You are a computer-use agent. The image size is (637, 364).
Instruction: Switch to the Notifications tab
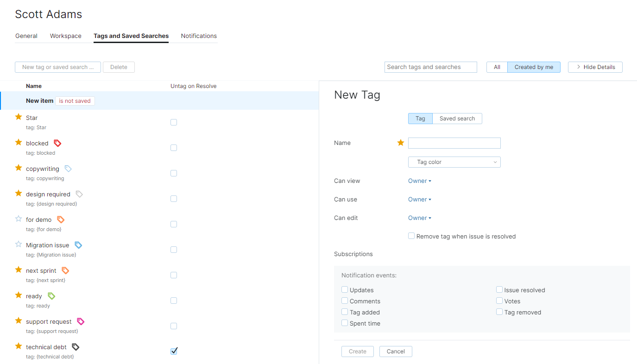point(199,36)
